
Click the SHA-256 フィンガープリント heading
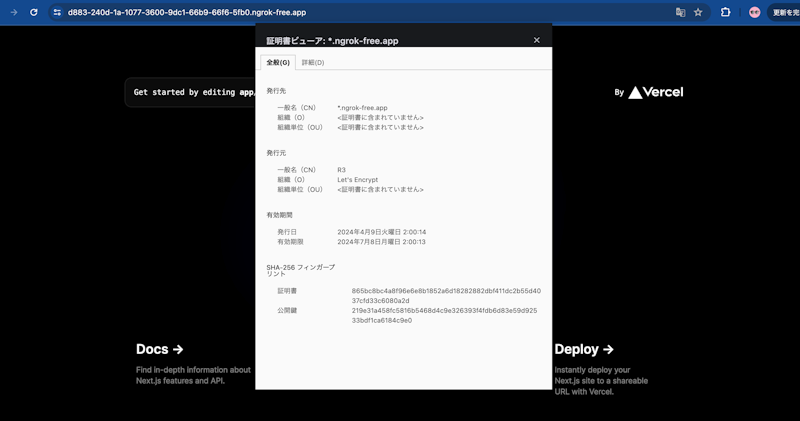(x=301, y=270)
